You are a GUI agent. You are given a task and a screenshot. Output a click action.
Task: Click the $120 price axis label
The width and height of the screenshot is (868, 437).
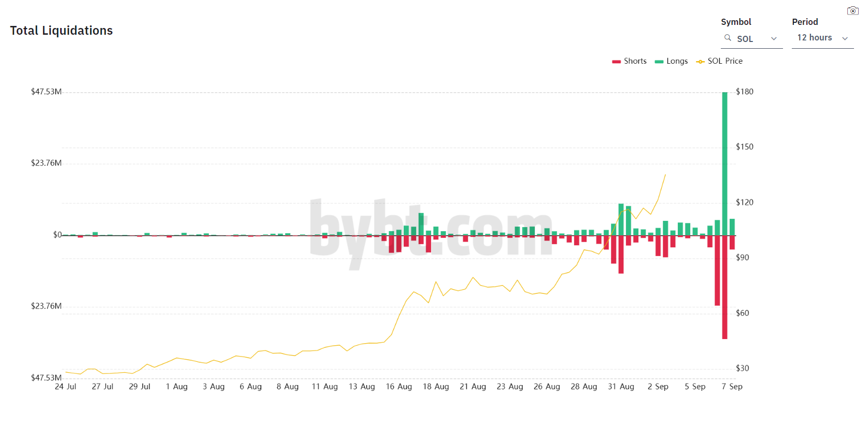click(x=745, y=202)
